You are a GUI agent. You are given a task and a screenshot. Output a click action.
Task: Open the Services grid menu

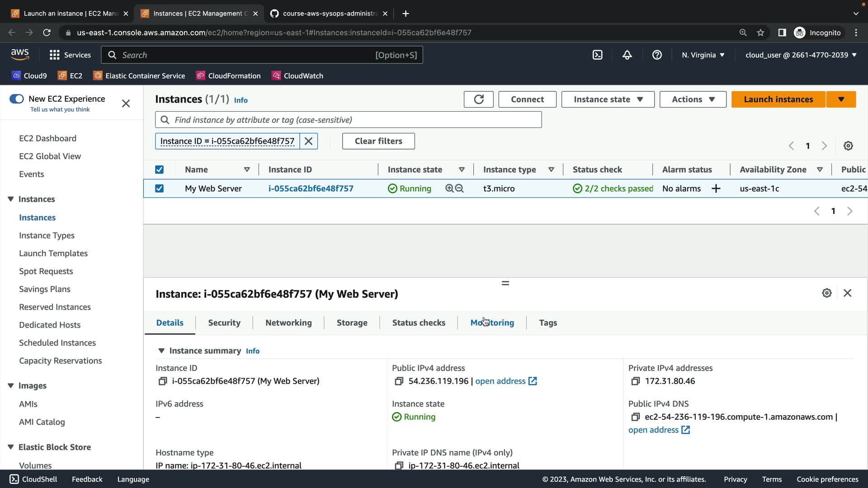(55, 55)
